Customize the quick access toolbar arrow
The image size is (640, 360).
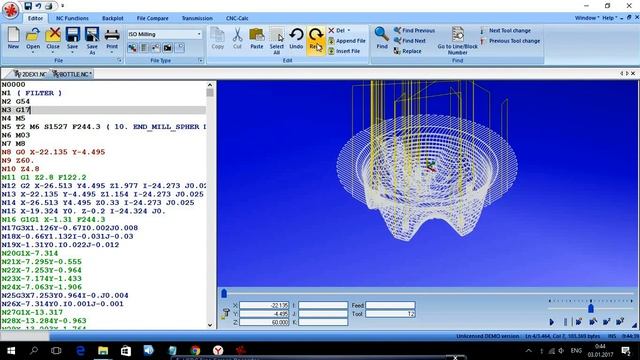tap(62, 6)
